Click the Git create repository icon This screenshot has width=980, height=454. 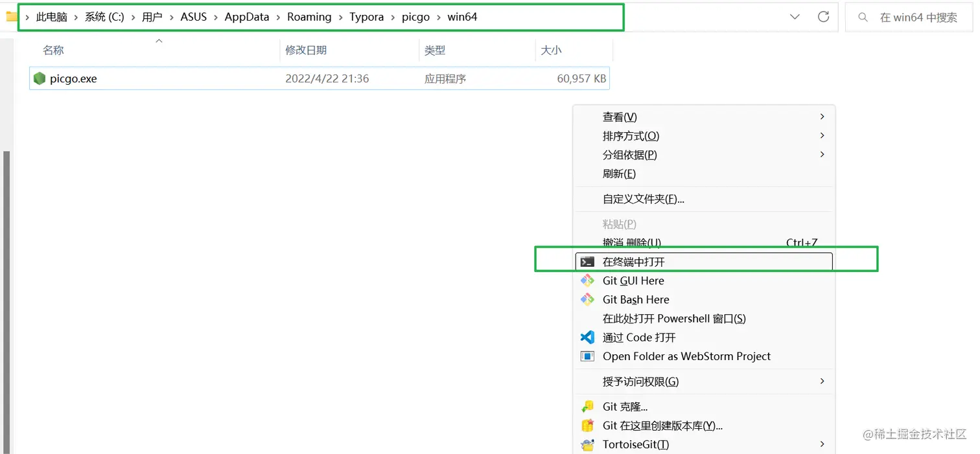point(587,426)
